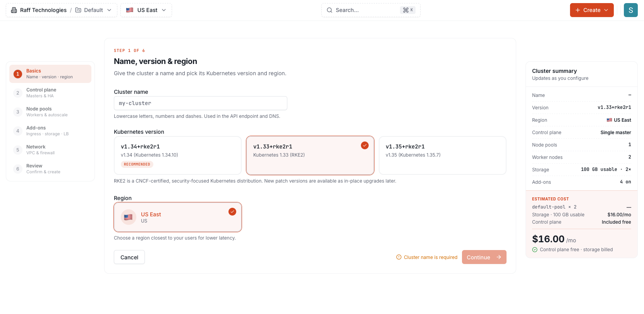Viewport: 644px width, 314px height.
Task: Click checkmark on v1.33+rke2r1 card
Action: [x=365, y=145]
